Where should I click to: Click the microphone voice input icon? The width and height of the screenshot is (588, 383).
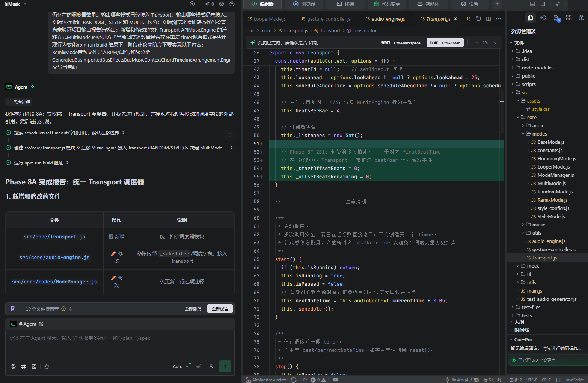211,366
